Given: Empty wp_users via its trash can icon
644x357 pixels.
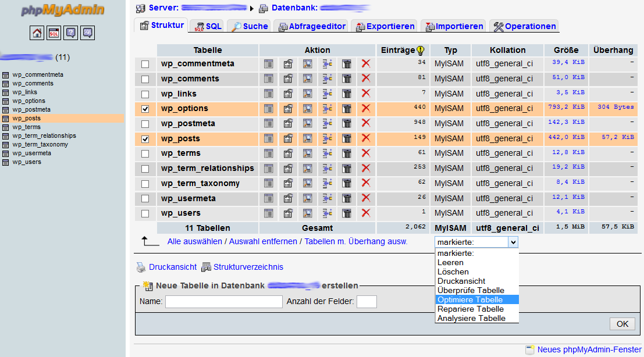Looking at the screenshot, I should (347, 213).
